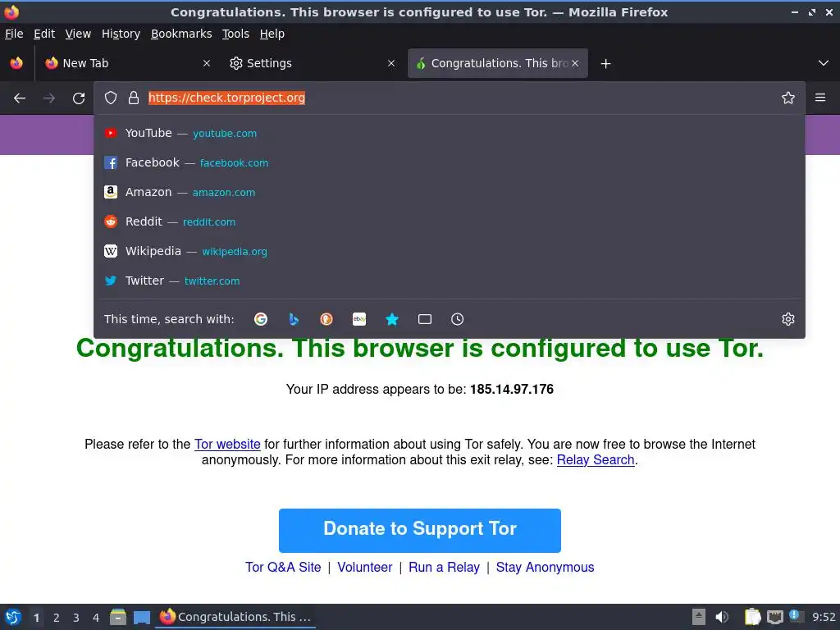Click Stay Anonymous link
This screenshot has height=630, width=840.
tap(545, 568)
